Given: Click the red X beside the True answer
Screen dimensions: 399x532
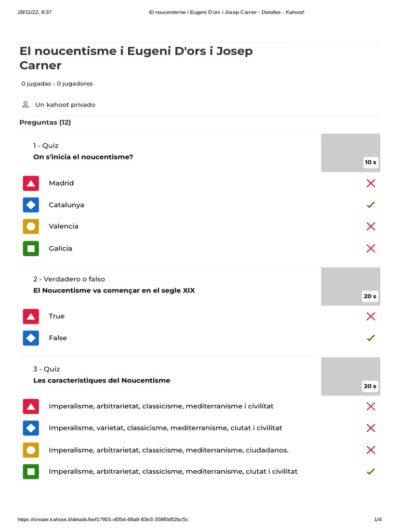Looking at the screenshot, I should pyautogui.click(x=370, y=316).
